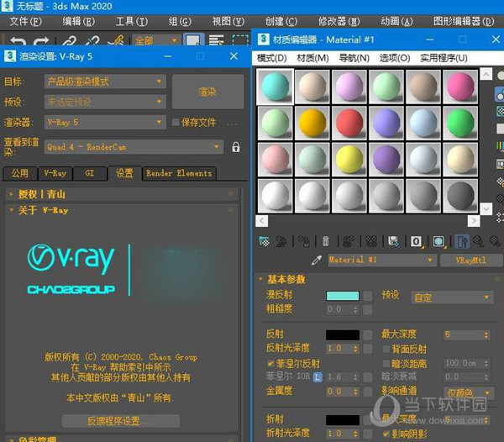Click the Material ID Channel '0' icon
Image resolution: width=504 pixels, height=442 pixels.
point(416,241)
